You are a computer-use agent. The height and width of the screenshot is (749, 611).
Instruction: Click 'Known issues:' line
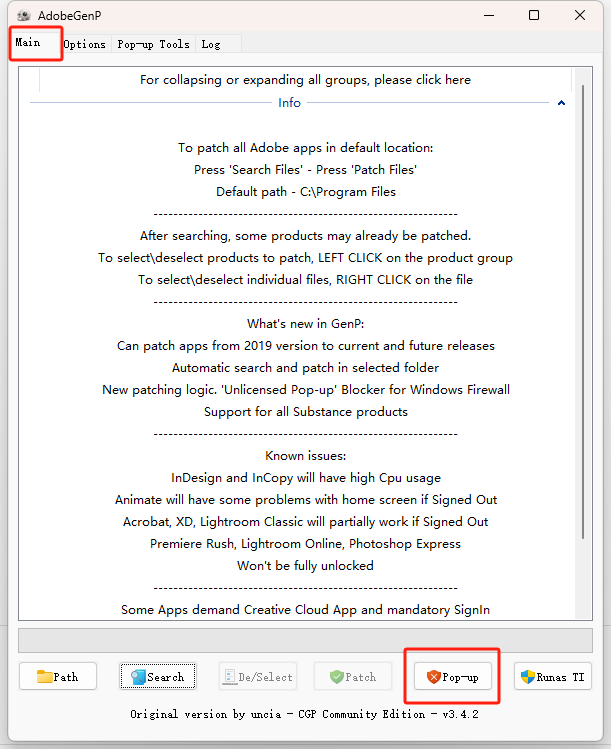coord(306,455)
